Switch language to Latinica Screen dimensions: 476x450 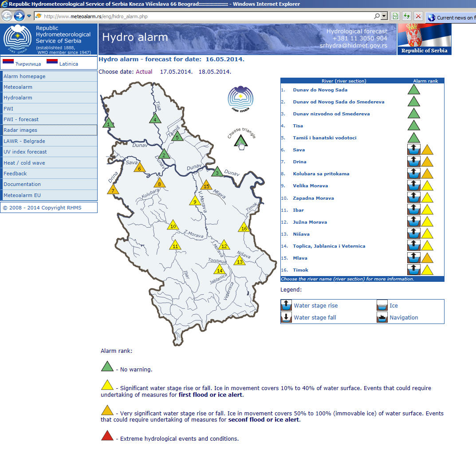pos(68,64)
